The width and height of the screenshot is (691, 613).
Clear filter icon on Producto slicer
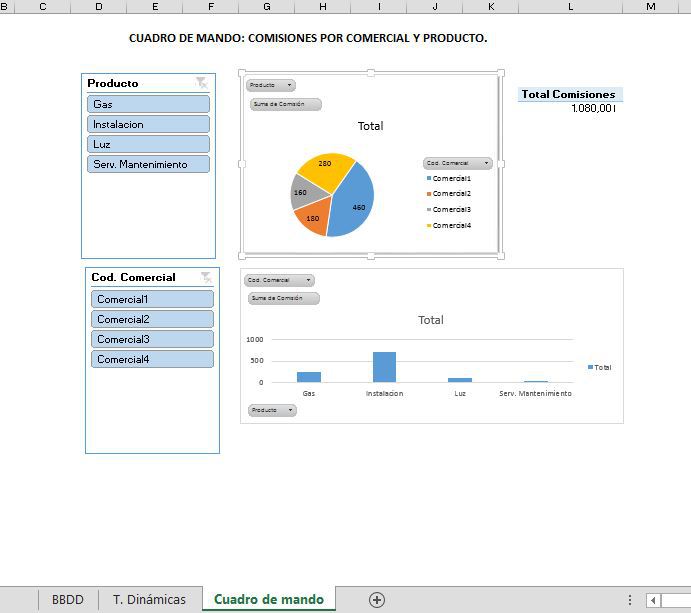click(x=202, y=82)
